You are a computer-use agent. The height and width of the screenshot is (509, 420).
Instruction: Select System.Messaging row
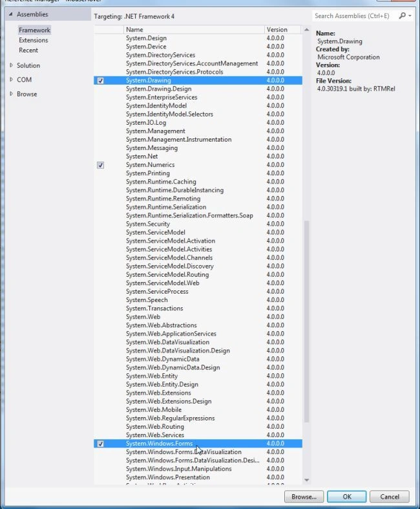198,148
